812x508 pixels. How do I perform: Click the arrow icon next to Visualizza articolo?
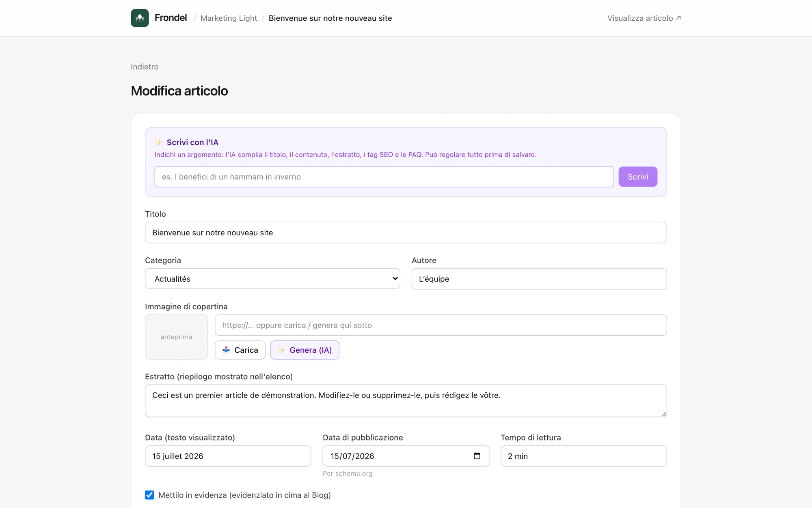(678, 18)
